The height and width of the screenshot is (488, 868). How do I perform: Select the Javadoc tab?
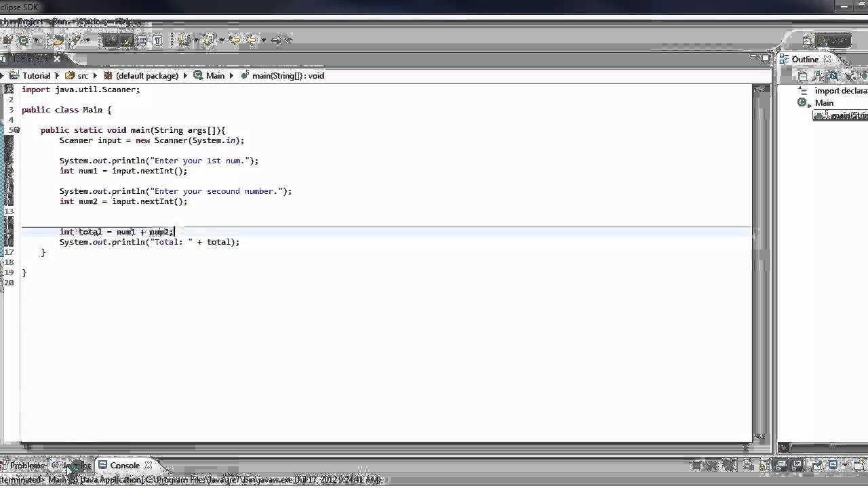tap(71, 466)
